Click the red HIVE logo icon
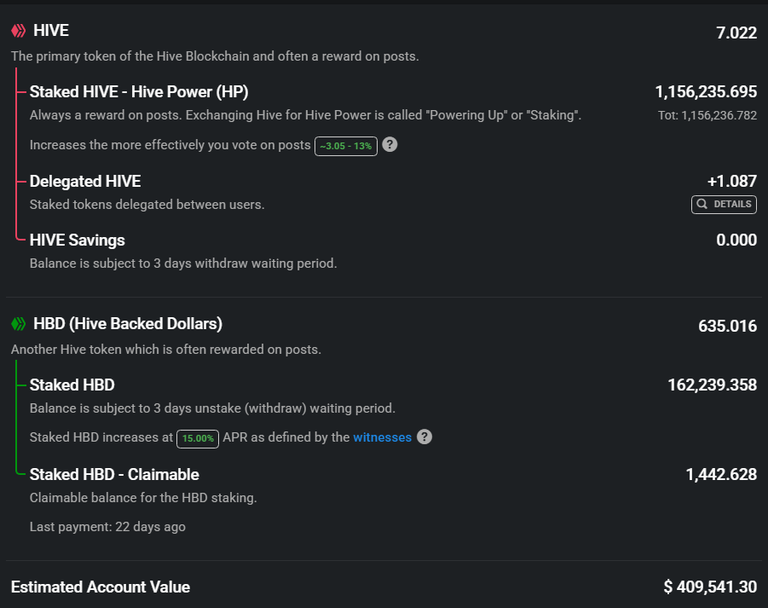Image resolution: width=768 pixels, height=608 pixels. click(x=19, y=31)
